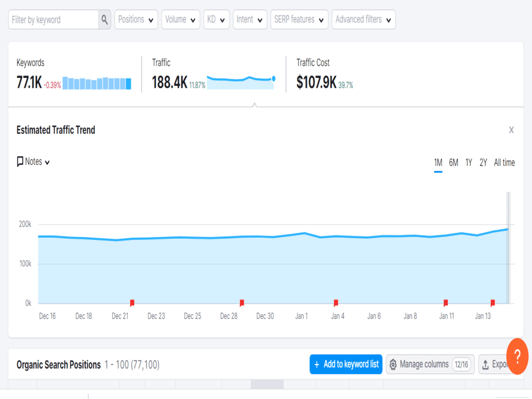Viewport: 532px width, 399px height.
Task: Open the Notes dropdown menu
Action: [x=33, y=162]
